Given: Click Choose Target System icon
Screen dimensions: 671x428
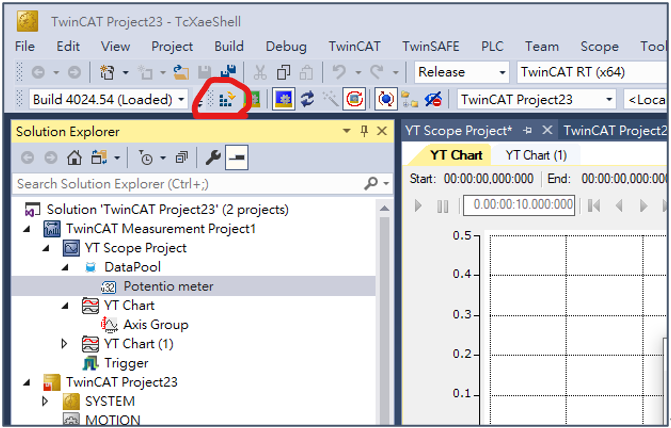Looking at the screenshot, I should coord(410,100).
